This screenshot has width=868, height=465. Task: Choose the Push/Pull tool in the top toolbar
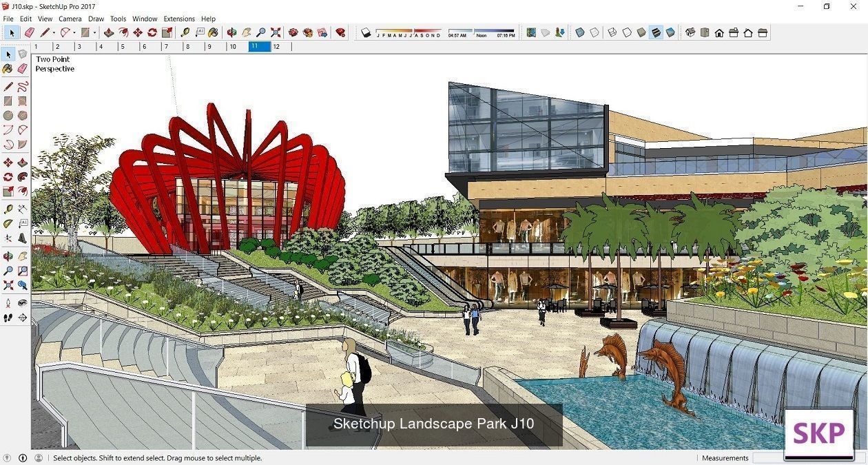click(x=109, y=32)
